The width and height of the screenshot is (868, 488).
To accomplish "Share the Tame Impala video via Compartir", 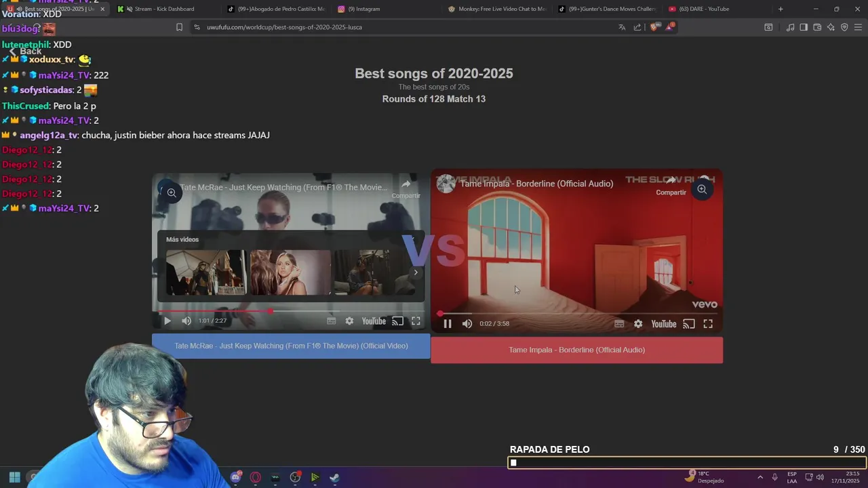I will click(671, 185).
